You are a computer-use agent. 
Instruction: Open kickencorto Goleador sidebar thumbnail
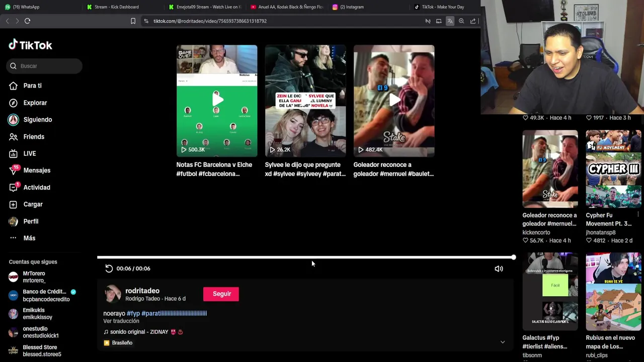click(x=550, y=168)
